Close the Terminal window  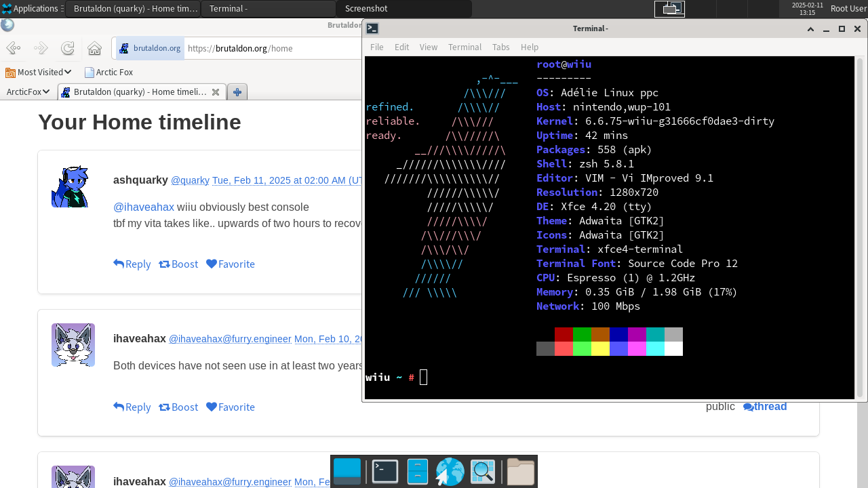point(857,28)
